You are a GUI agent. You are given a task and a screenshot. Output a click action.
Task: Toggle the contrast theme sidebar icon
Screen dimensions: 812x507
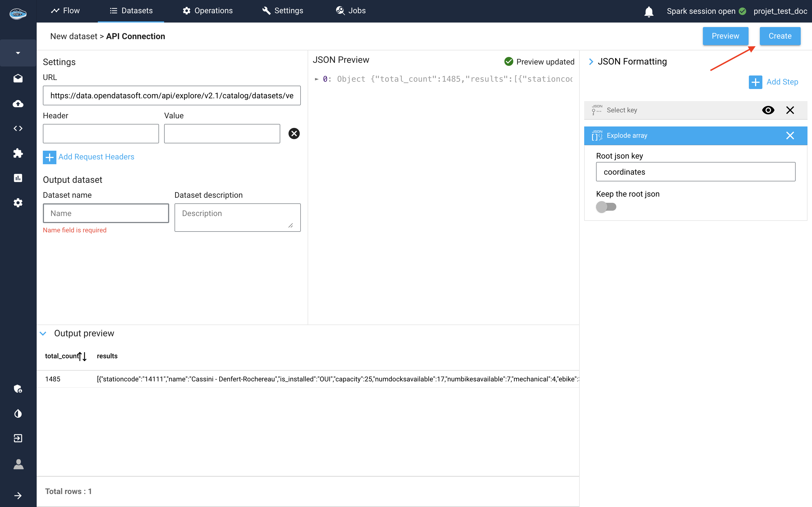18,413
